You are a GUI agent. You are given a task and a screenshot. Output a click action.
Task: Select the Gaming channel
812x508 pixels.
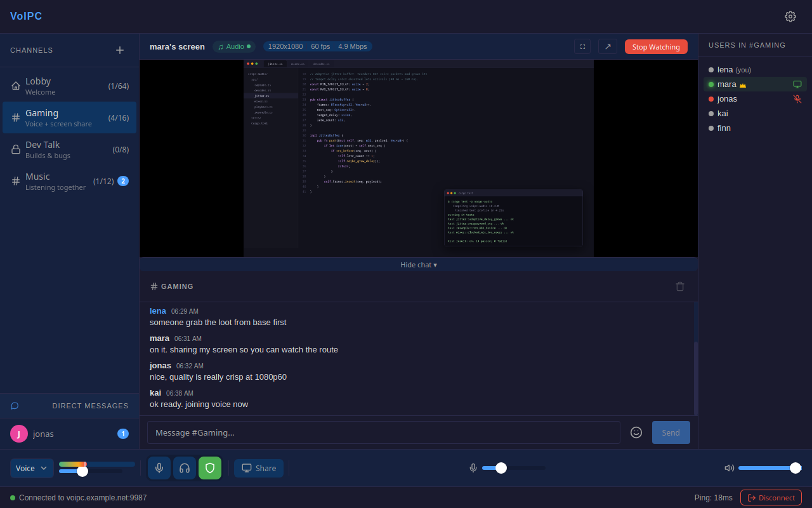(70, 117)
